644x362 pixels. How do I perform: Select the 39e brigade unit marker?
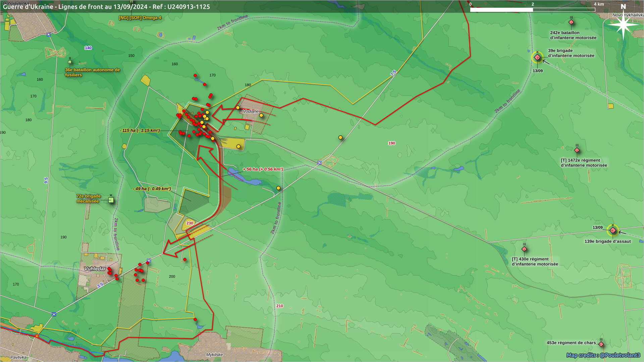point(537,57)
